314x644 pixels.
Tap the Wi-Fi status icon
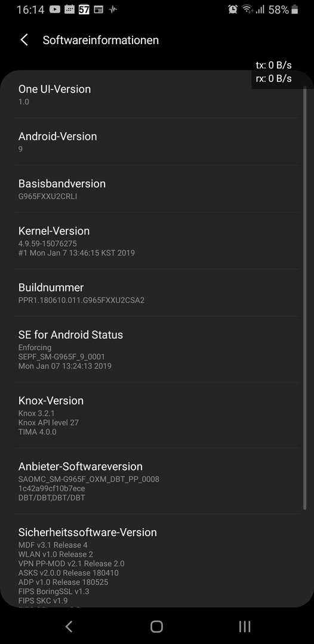coord(247,10)
